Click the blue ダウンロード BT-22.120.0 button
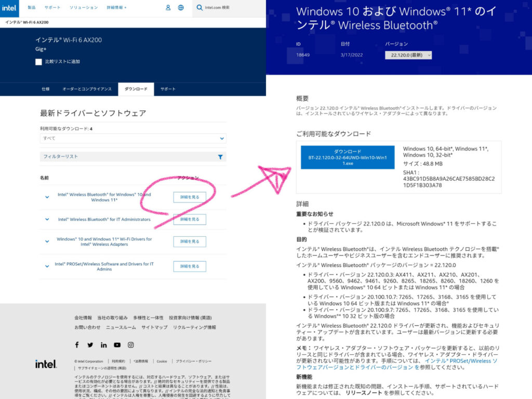532x399 pixels. tap(348, 157)
